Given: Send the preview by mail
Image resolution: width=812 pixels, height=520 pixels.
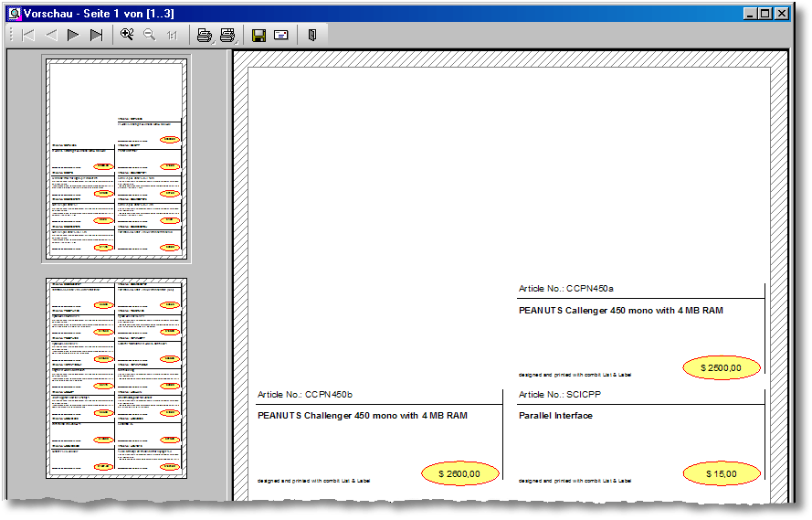Looking at the screenshot, I should 281,36.
